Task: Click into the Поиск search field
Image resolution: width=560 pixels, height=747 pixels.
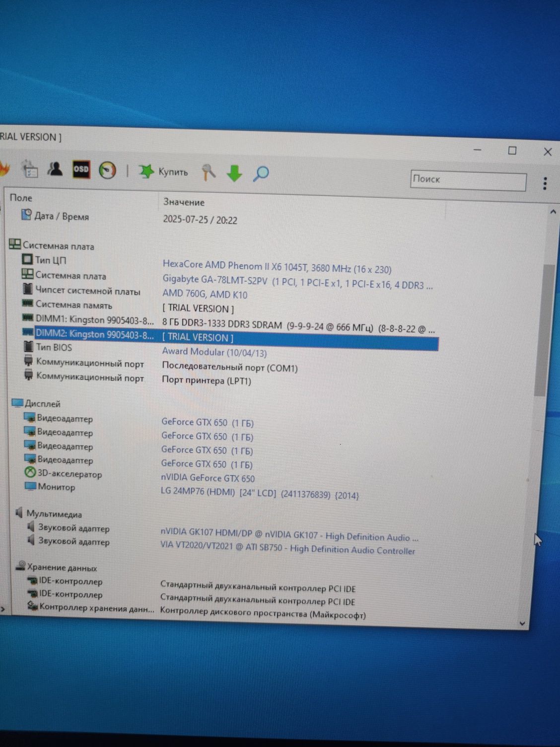Action: click(x=468, y=181)
